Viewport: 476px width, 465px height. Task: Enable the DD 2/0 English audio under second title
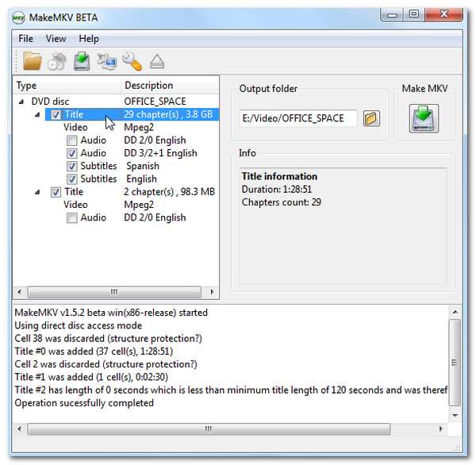click(71, 217)
